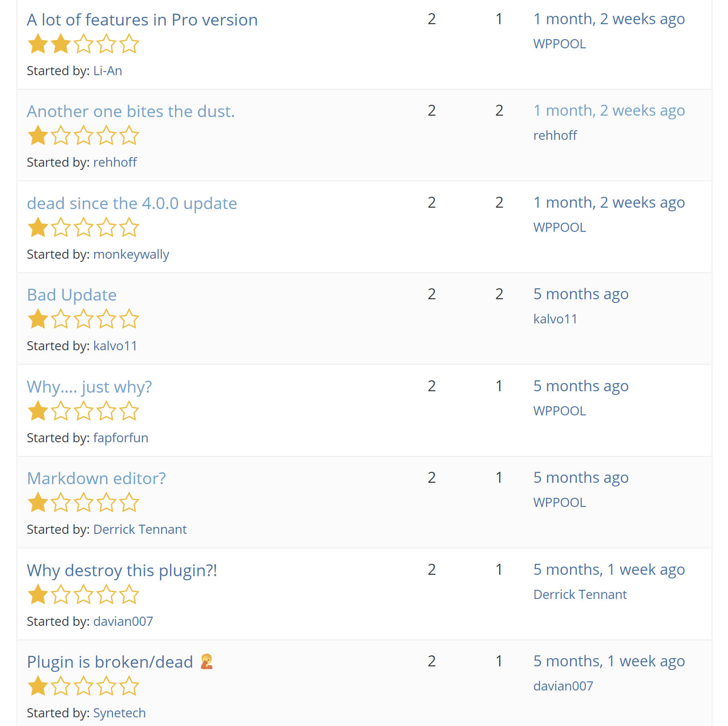Screen dimensions: 728x726
Task: Click the star rating under 'Markdown editor?'
Action: point(83,503)
